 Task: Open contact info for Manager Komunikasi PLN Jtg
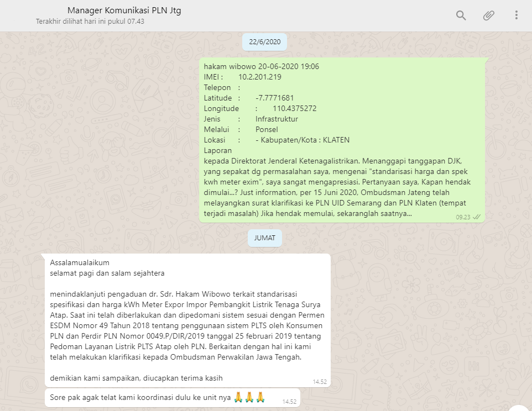[124, 10]
